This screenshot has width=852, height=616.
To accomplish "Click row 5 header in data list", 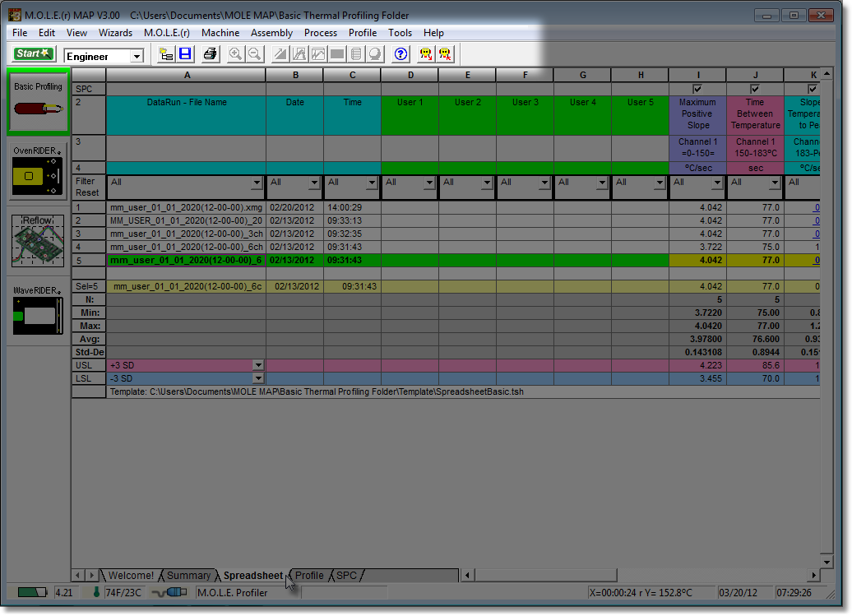I will click(89, 260).
